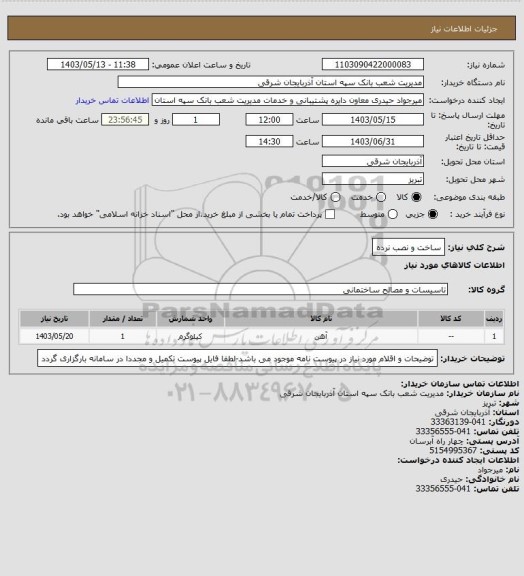524x576 pixels.
Task: Click the postal code 5154995367
Action: (x=453, y=450)
